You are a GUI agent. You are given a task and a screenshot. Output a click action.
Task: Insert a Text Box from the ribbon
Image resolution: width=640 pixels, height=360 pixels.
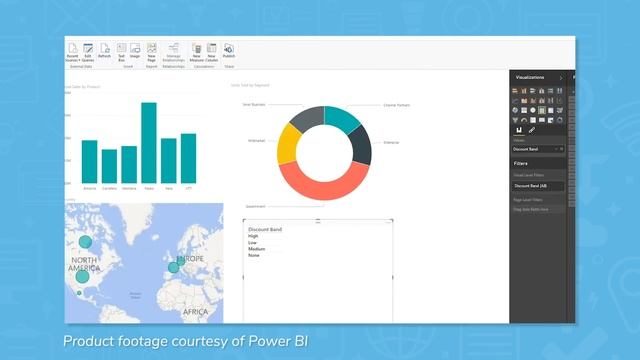point(121,52)
